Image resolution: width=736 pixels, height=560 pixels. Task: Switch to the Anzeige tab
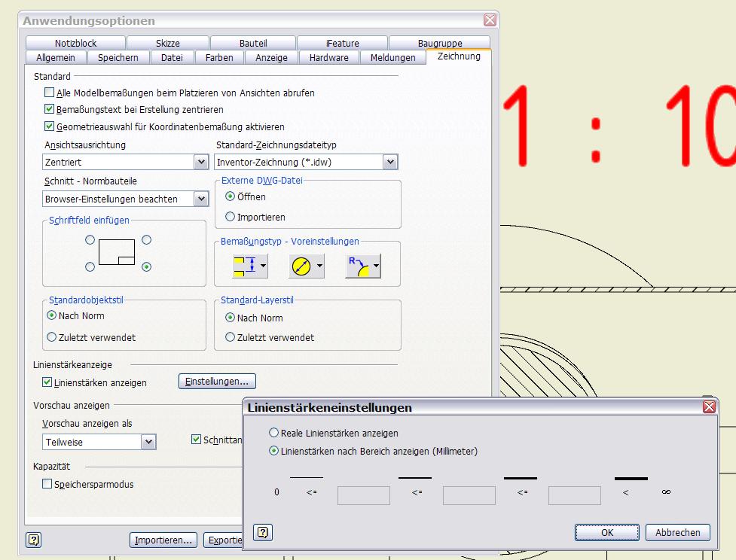[x=271, y=57]
